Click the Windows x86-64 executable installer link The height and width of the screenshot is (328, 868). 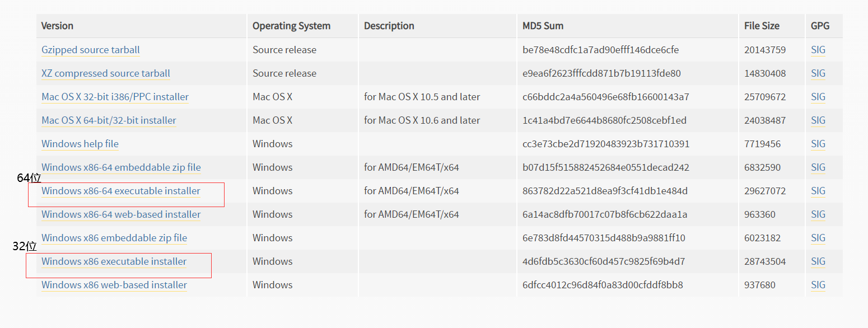pos(120,191)
